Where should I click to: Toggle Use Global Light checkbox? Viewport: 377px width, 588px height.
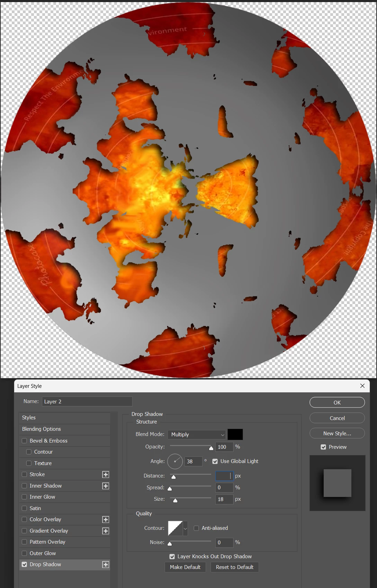pos(215,461)
